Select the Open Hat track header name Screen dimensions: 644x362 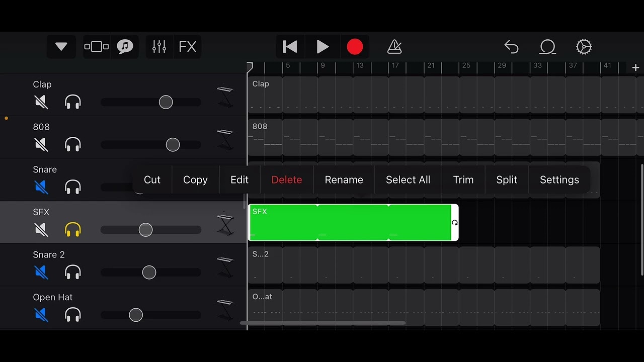(53, 297)
